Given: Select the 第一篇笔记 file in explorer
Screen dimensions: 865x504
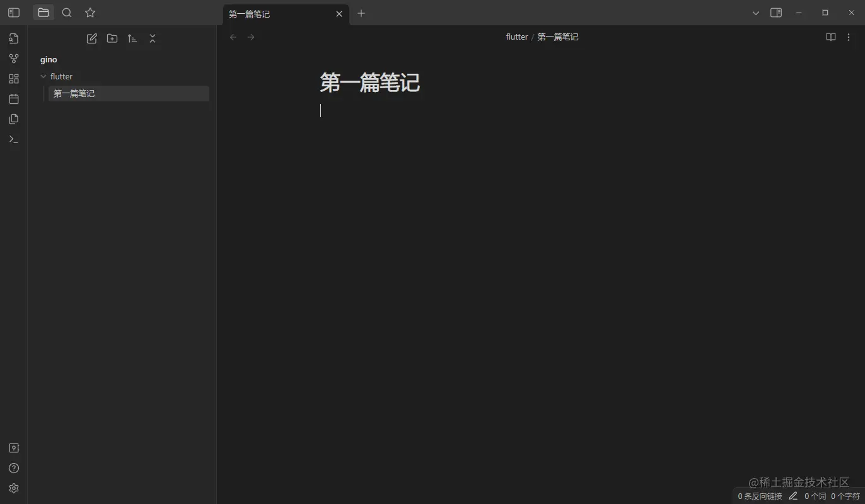Looking at the screenshot, I should [x=129, y=93].
